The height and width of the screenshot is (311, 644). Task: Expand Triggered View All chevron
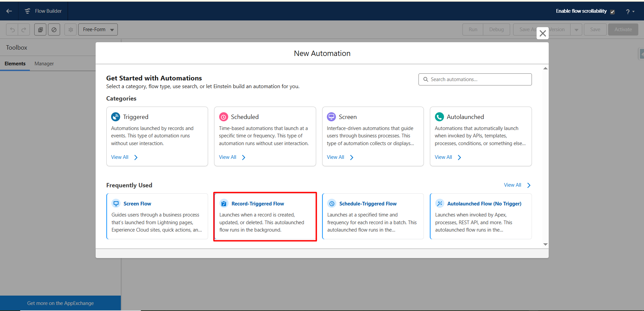pos(136,158)
